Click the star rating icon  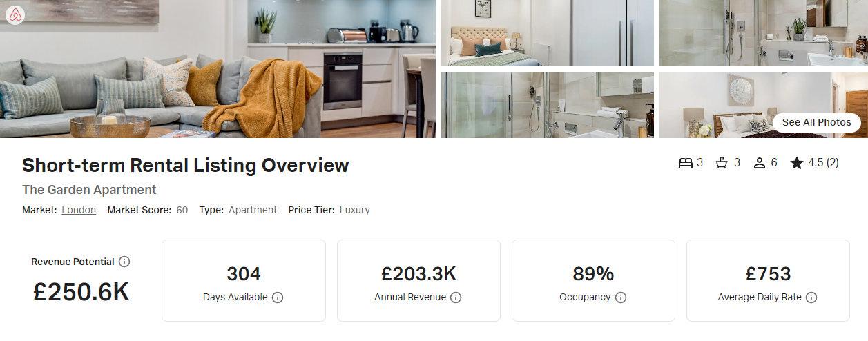[797, 163]
